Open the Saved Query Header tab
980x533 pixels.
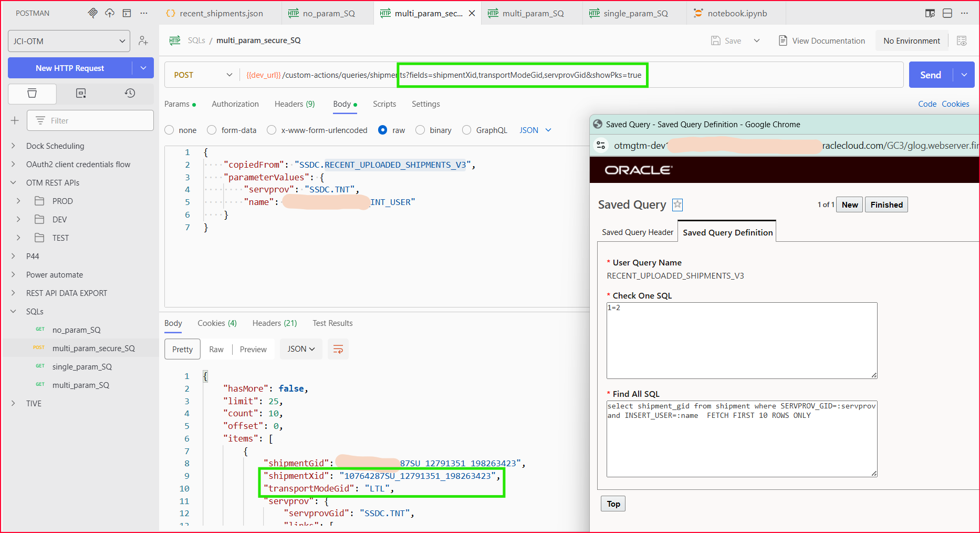coord(637,232)
